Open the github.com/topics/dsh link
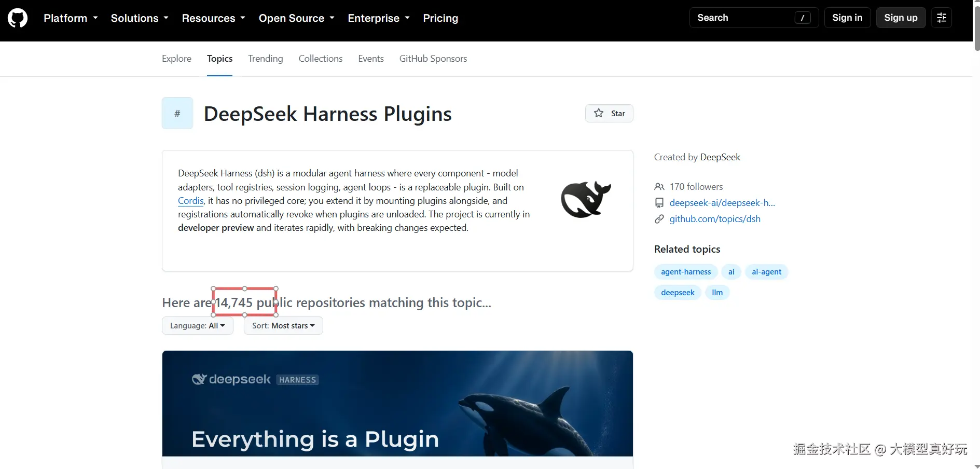 coord(715,219)
